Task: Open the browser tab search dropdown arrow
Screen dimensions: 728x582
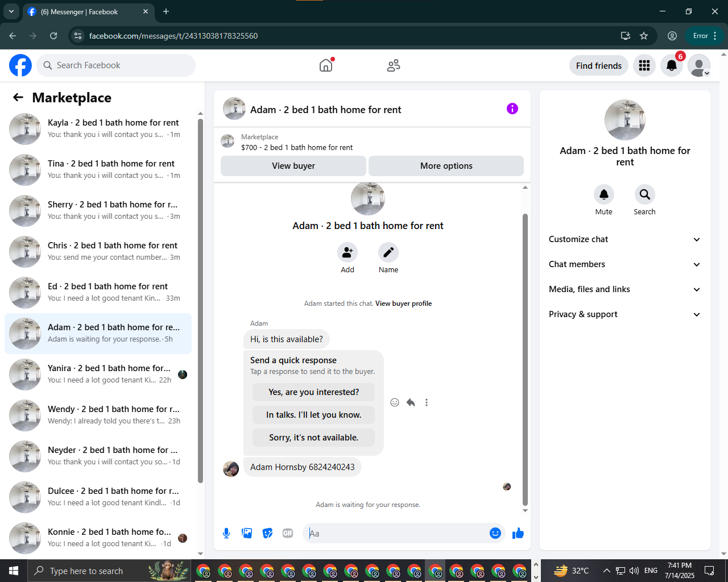Action: pos(11,11)
